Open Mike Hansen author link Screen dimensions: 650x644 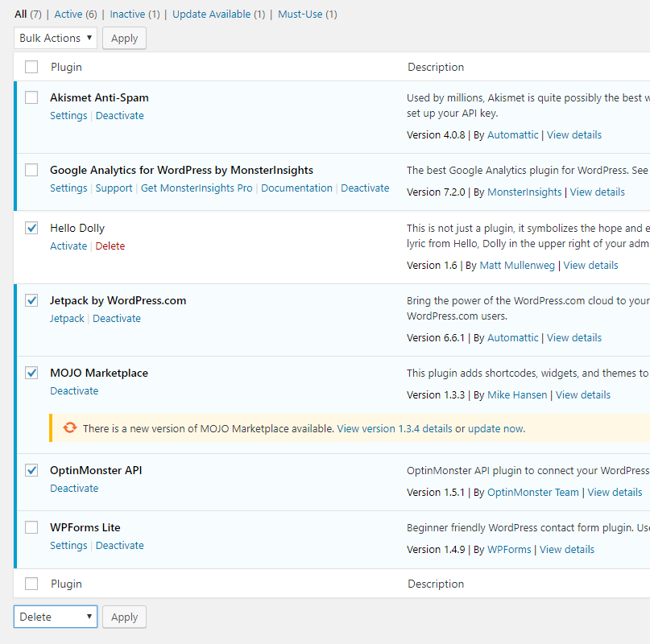coord(517,395)
